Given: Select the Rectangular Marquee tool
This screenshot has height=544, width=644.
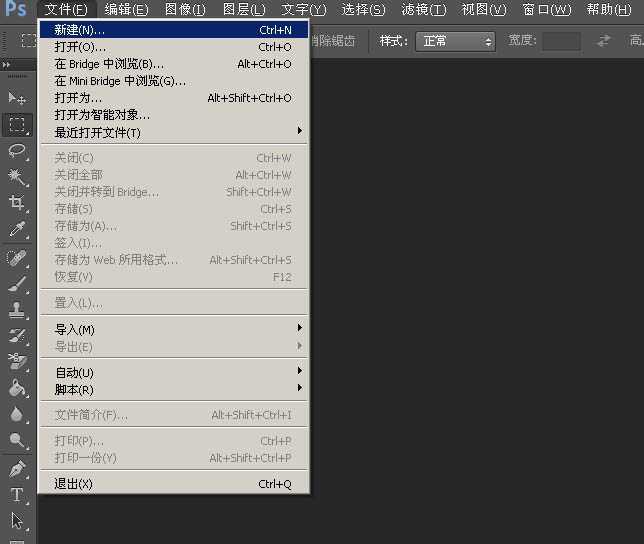Looking at the screenshot, I should [x=17, y=125].
